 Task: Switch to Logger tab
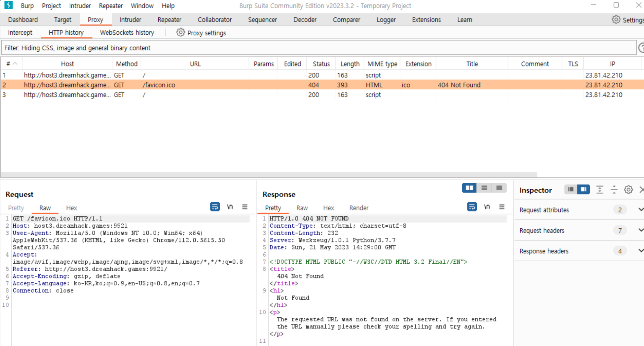(x=386, y=20)
